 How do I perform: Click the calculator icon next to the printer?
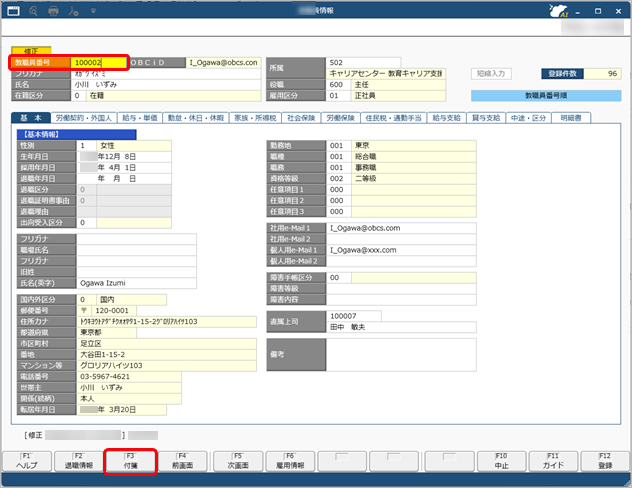(75, 11)
